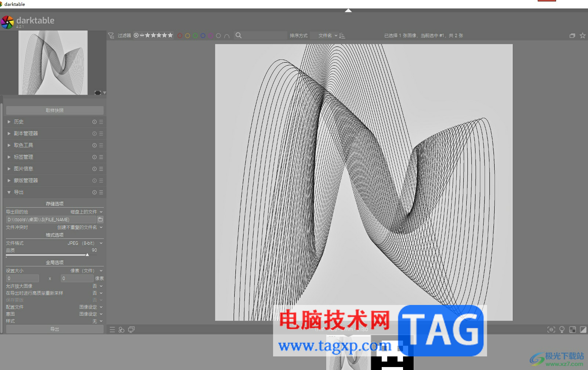This screenshot has height=370, width=588.
Task: Browse export folder with folder icon
Action: [100, 219]
